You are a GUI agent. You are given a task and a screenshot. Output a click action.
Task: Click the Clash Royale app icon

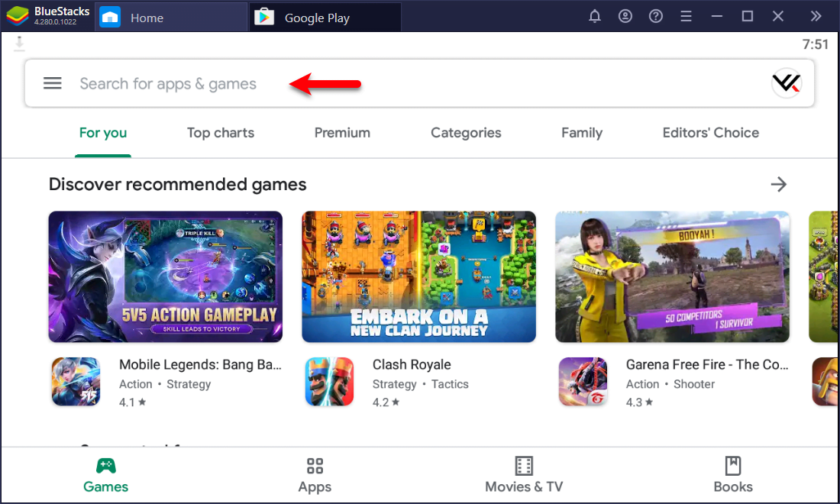(329, 381)
